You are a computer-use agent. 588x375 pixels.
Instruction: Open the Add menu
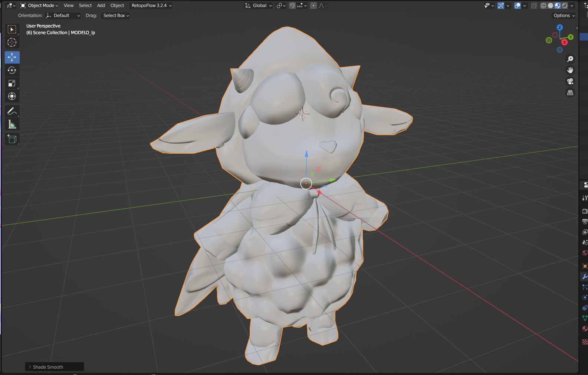(101, 6)
